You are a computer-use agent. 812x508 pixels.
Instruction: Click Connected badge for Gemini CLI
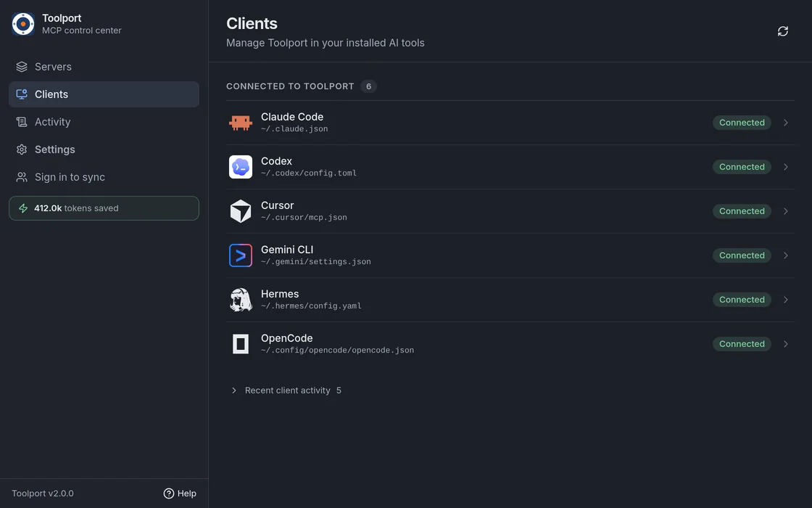[x=742, y=255]
